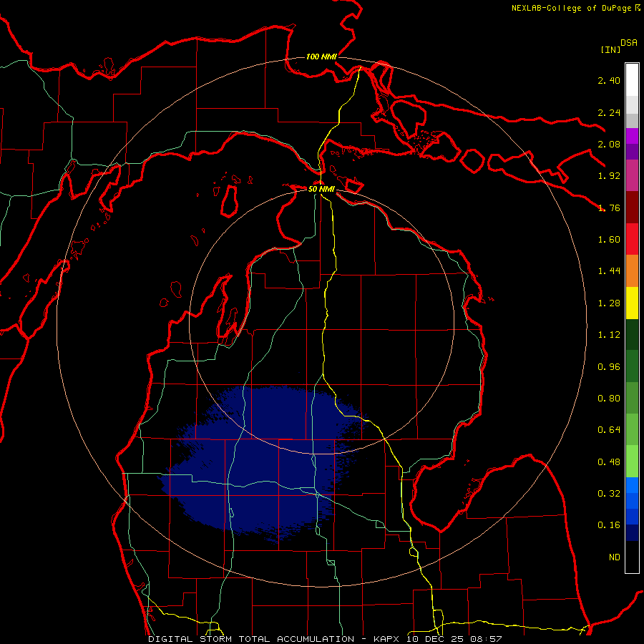The width and height of the screenshot is (644, 644).
Task: Select the 0.96 legend value
Action: (x=609, y=367)
